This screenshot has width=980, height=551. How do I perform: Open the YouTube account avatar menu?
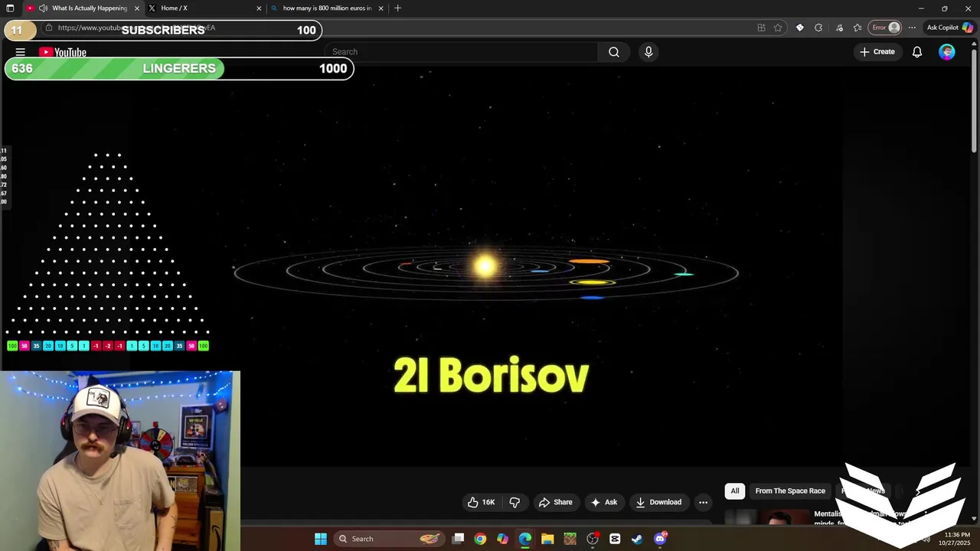pyautogui.click(x=947, y=52)
